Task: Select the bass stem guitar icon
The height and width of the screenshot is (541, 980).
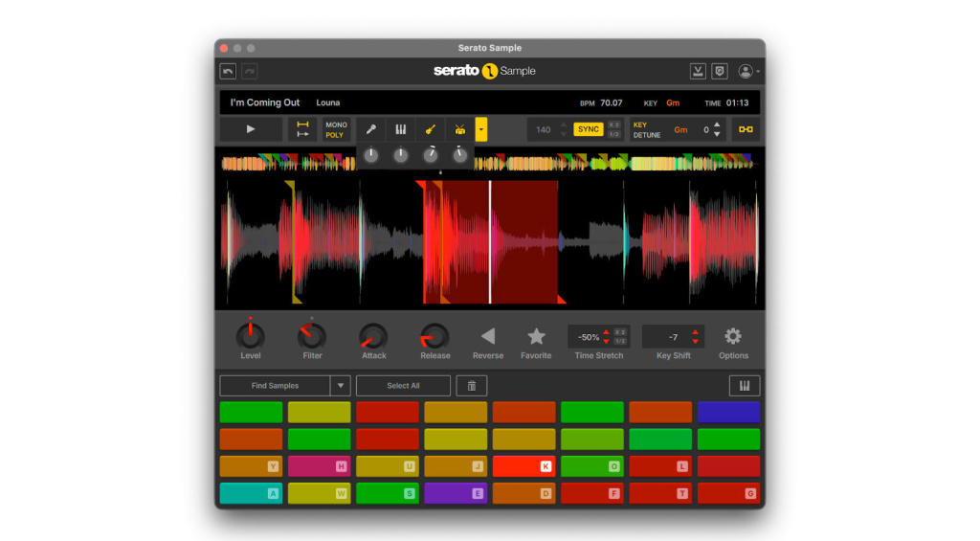Action: click(x=430, y=129)
